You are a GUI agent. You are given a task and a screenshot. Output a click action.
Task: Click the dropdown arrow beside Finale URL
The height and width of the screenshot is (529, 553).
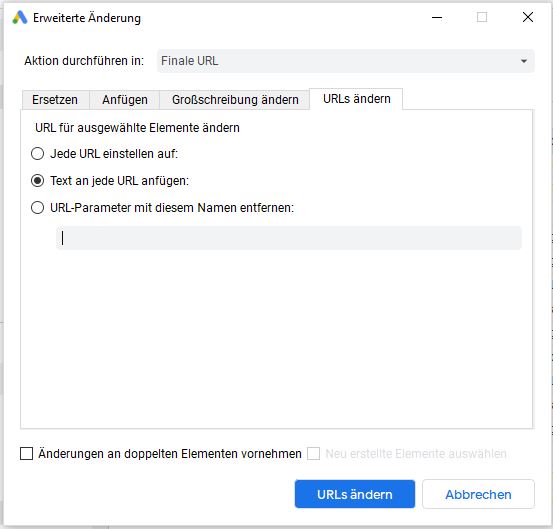pyautogui.click(x=524, y=61)
